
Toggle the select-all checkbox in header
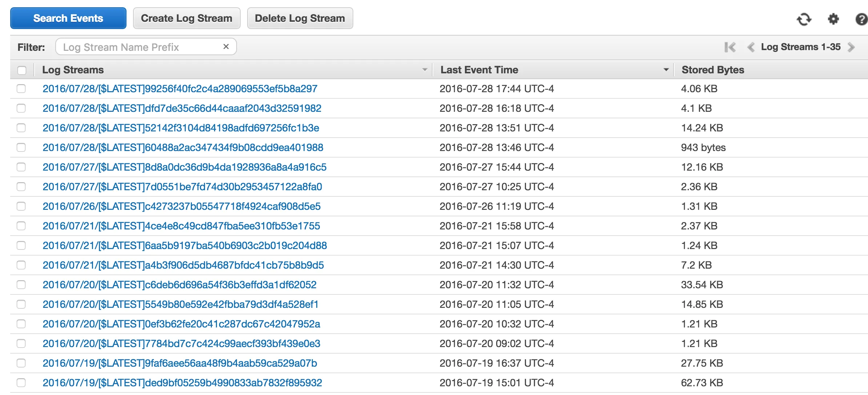click(x=22, y=70)
